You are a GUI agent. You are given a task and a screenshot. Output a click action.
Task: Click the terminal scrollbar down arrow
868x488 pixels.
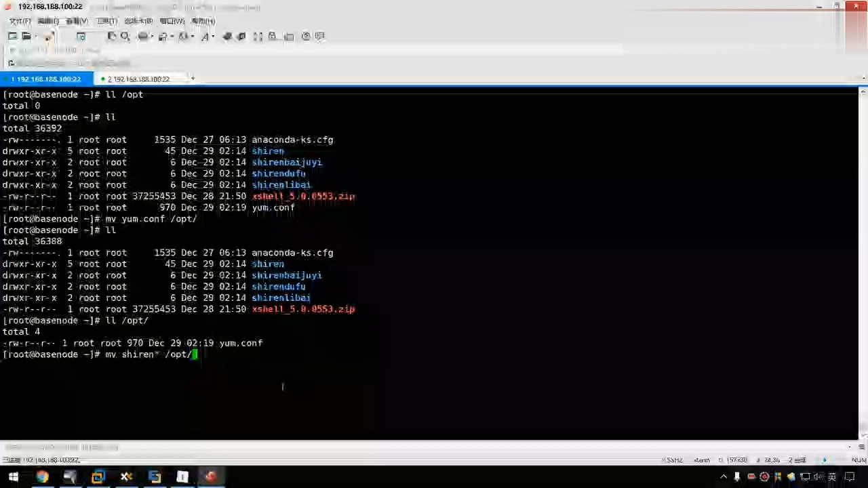(x=863, y=436)
